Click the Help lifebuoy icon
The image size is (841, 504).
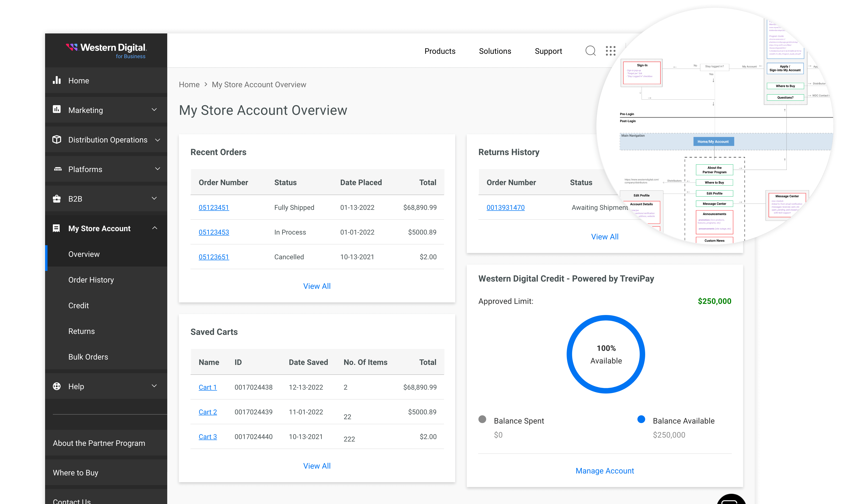point(57,386)
